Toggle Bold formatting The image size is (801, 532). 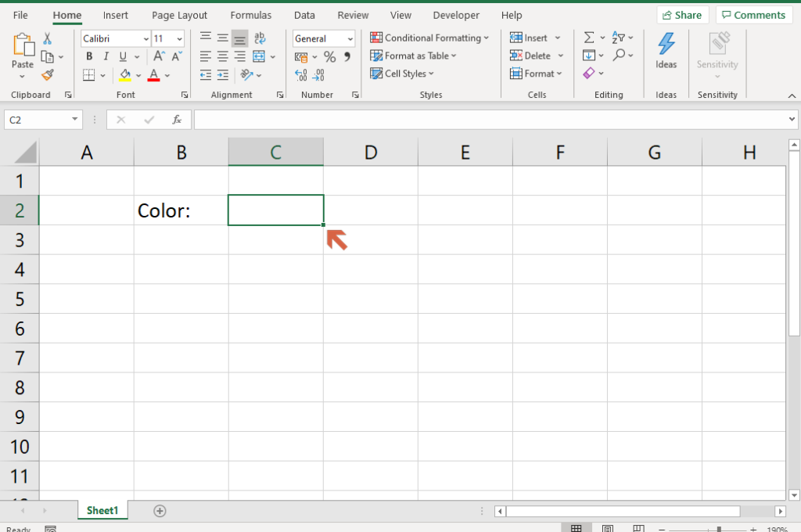(89, 56)
